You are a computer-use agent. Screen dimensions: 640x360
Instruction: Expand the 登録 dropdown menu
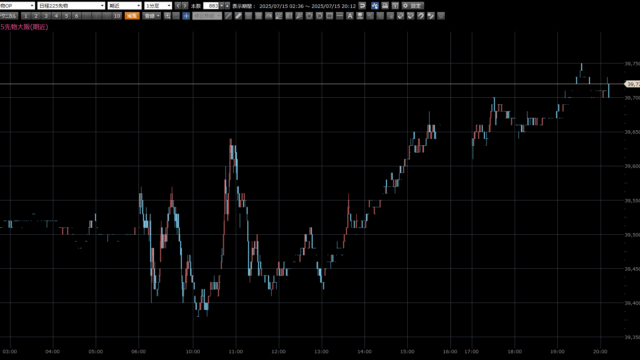(x=152, y=16)
